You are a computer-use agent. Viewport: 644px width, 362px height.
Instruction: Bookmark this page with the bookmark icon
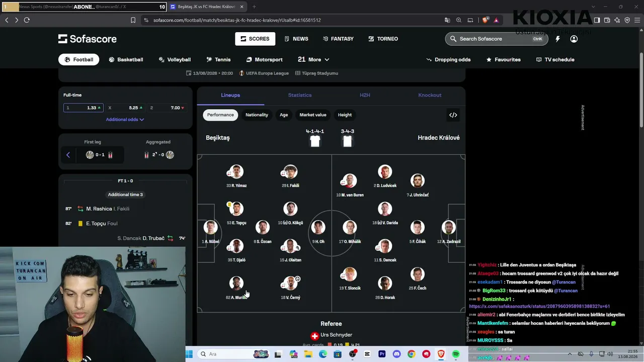[x=133, y=20]
